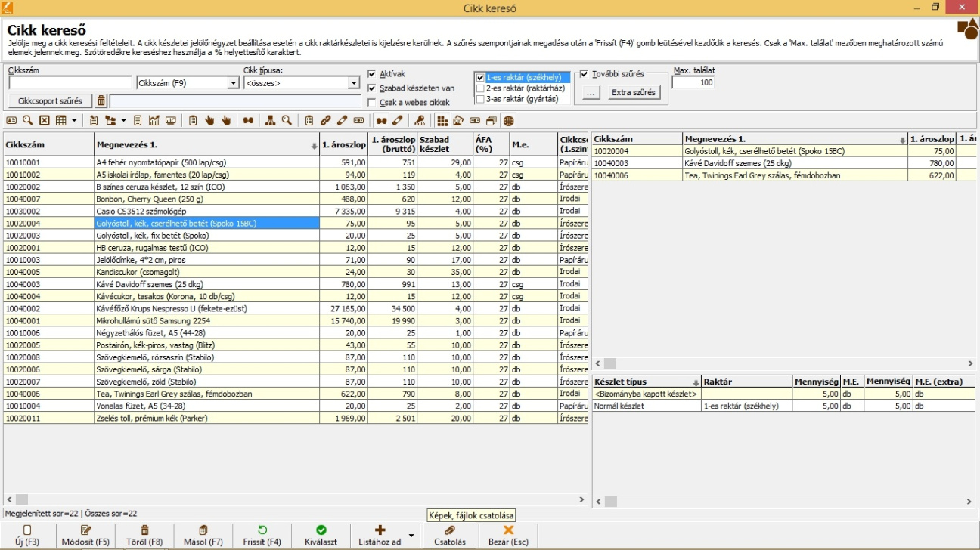This screenshot has width=980, height=550.
Task: Click the Frissít (F4) button
Action: click(x=262, y=536)
